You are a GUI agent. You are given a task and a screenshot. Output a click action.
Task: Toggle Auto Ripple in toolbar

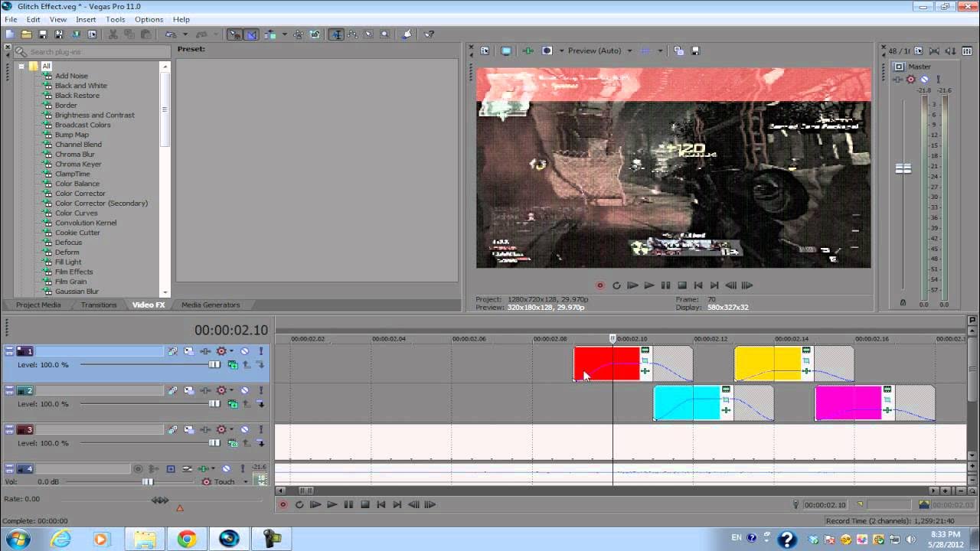(270, 34)
